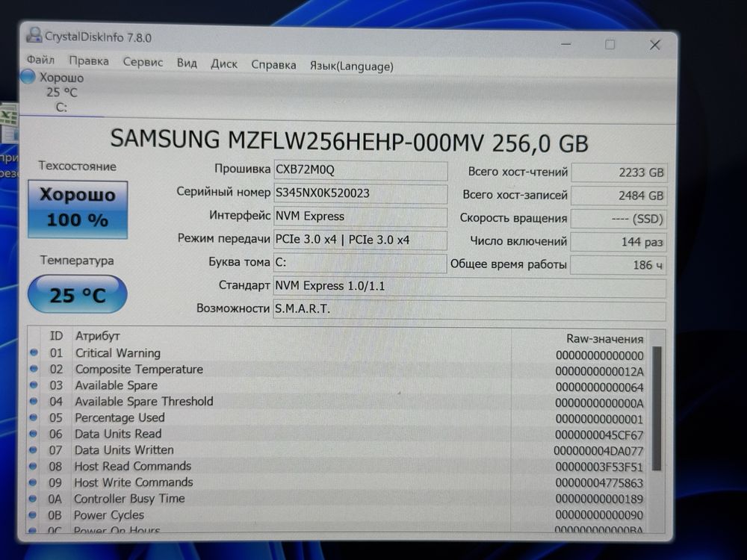
Task: Click the Excel file icon on the desktop
Action: [8, 122]
